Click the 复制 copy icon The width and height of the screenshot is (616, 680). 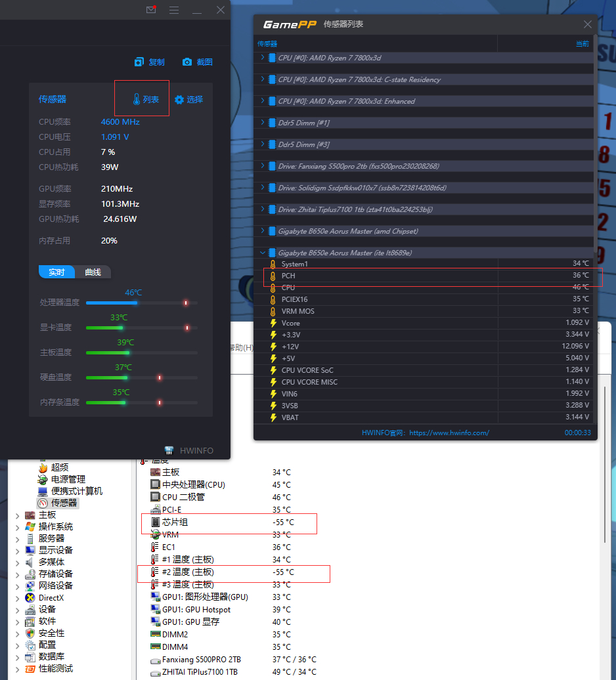click(139, 62)
